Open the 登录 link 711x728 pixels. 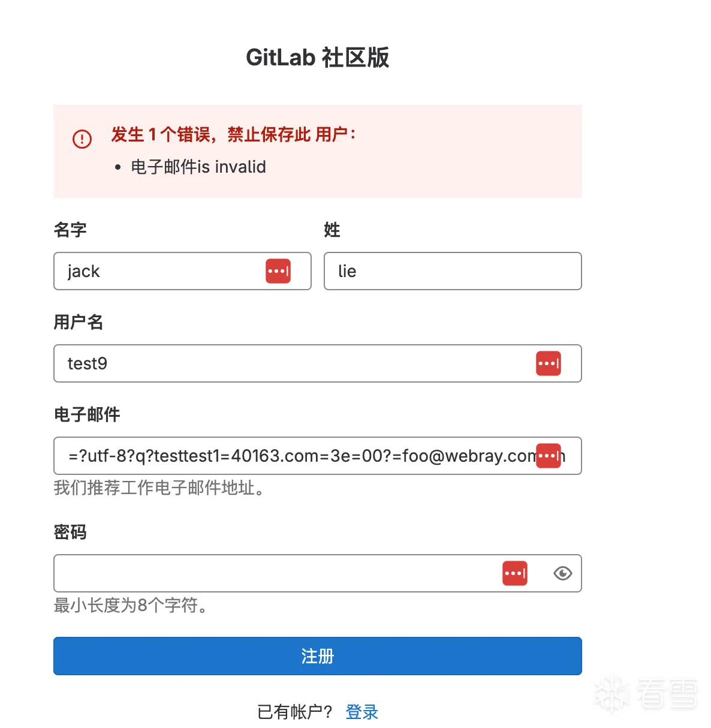coord(361,712)
